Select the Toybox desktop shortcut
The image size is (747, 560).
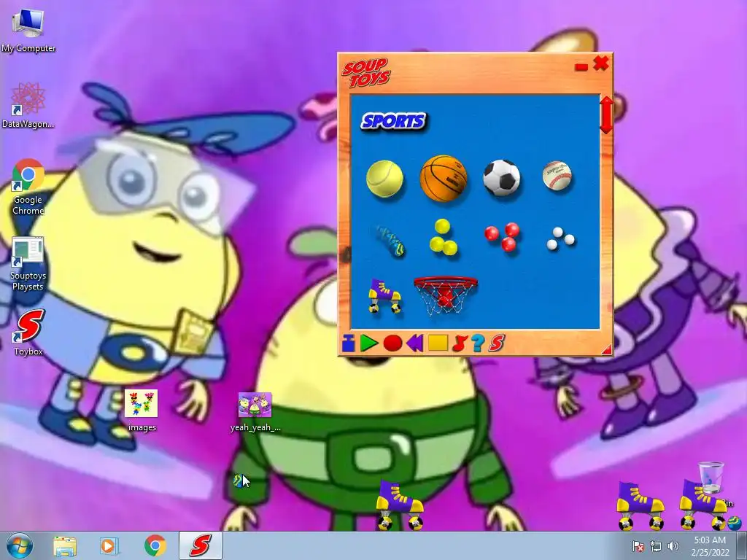28,332
